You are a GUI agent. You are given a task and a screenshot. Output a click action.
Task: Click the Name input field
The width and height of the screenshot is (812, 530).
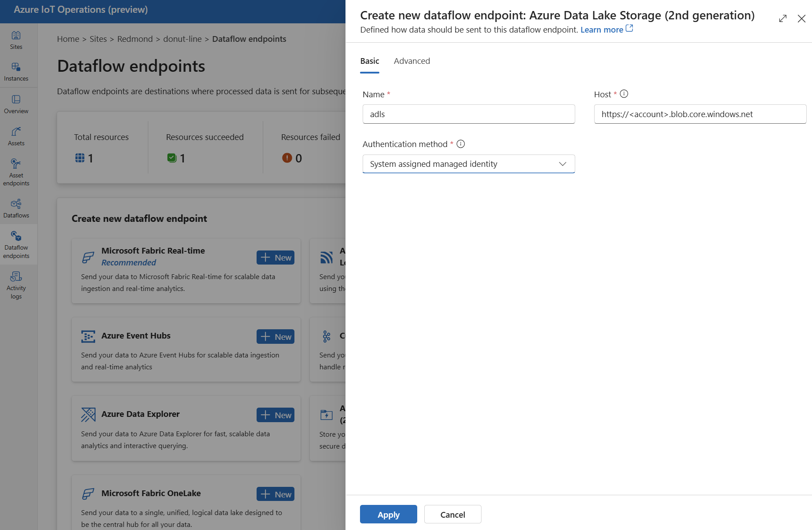(469, 114)
